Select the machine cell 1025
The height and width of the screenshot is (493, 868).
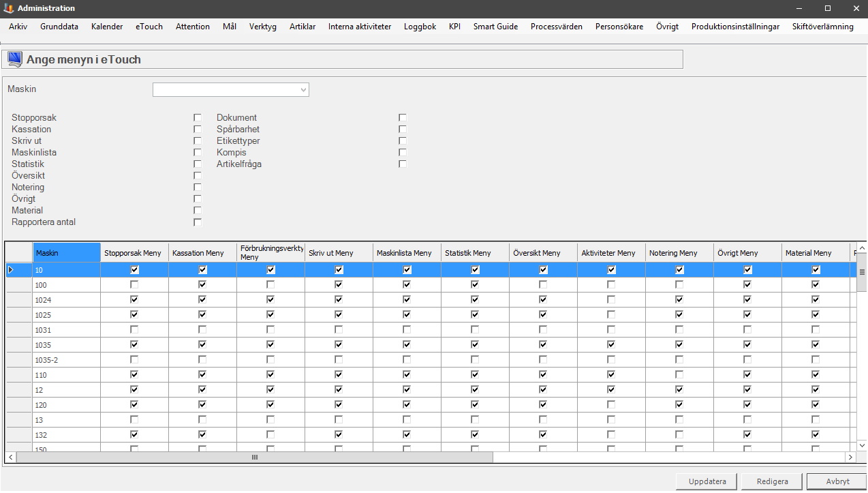point(67,315)
